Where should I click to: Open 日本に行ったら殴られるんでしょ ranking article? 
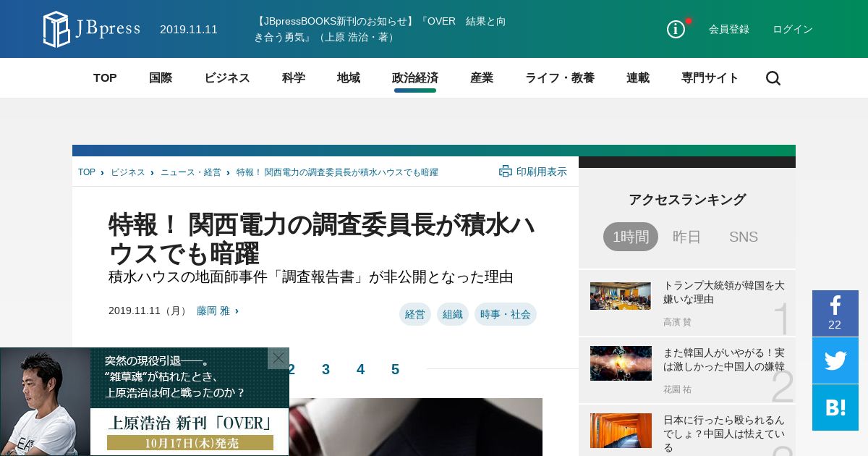click(724, 434)
